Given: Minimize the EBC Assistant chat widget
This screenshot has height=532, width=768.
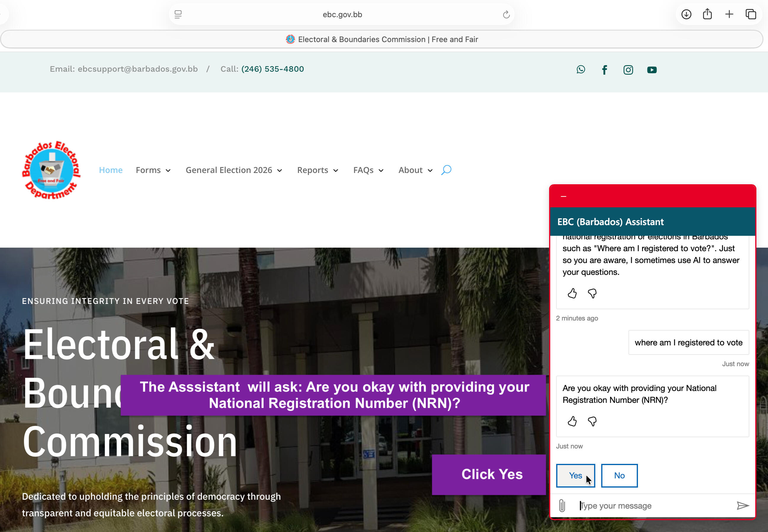Looking at the screenshot, I should pyautogui.click(x=563, y=196).
